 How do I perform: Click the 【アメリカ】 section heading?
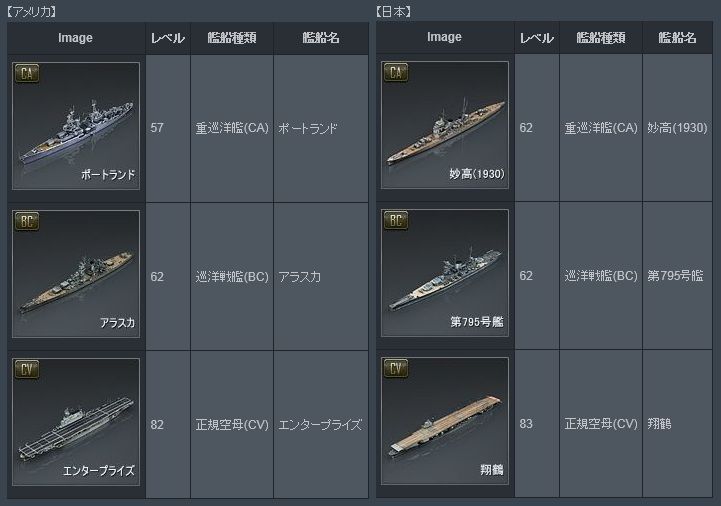point(32,12)
